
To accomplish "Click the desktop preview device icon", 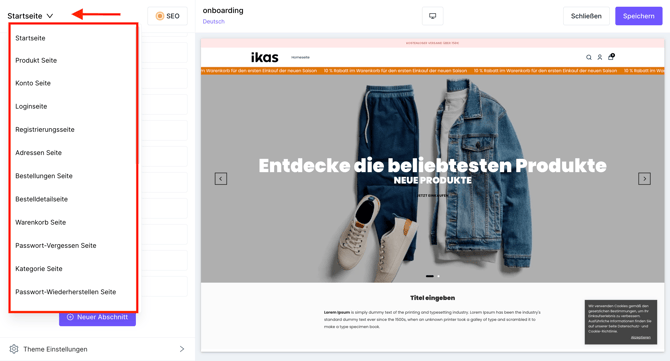I will 432,16.
